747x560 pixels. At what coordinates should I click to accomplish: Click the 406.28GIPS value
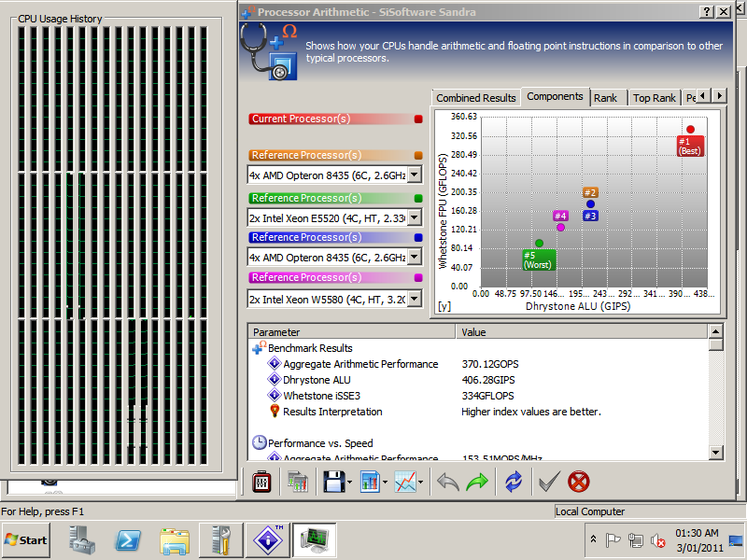tap(488, 380)
